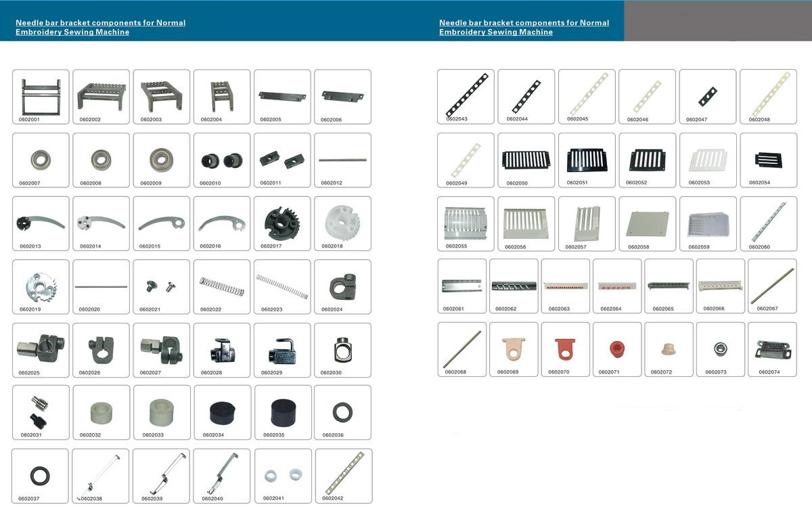
Task: Select the bearing image labeled 0602007
Action: (x=41, y=160)
